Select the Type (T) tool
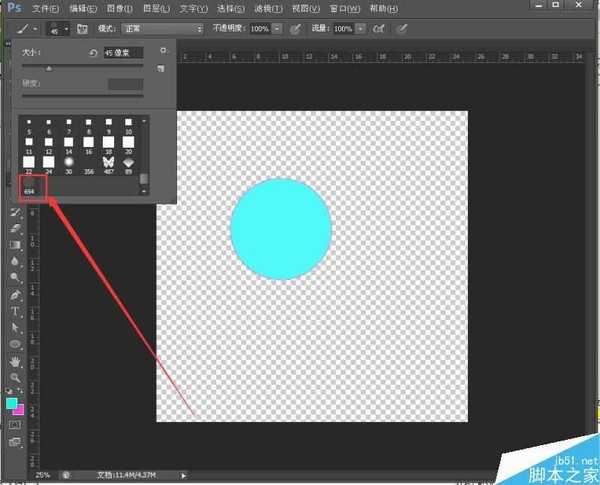The height and width of the screenshot is (485, 600). (16, 311)
